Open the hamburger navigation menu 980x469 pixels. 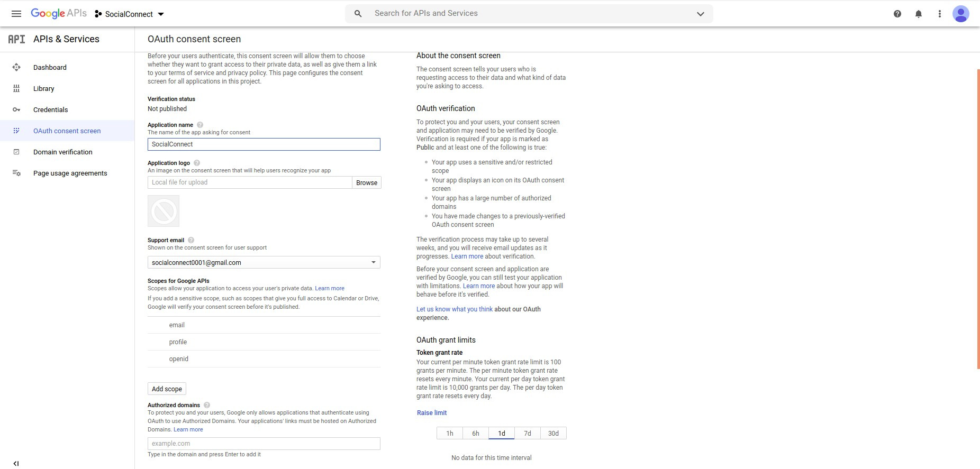pos(16,14)
